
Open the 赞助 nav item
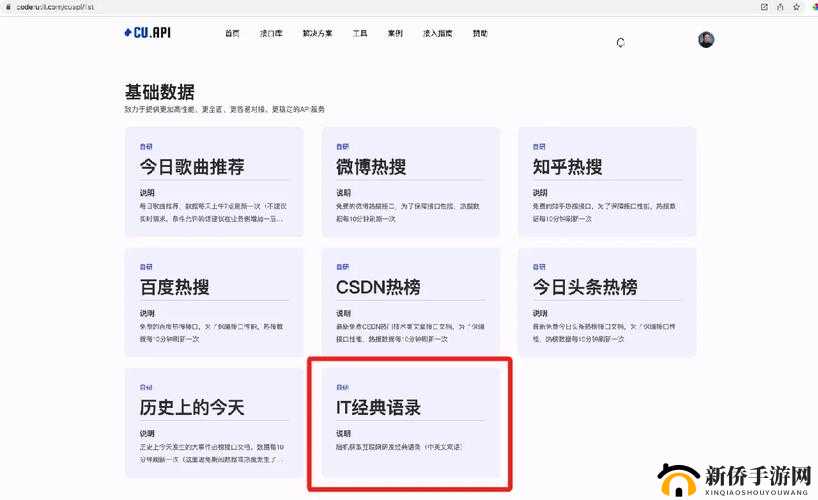[x=480, y=33]
